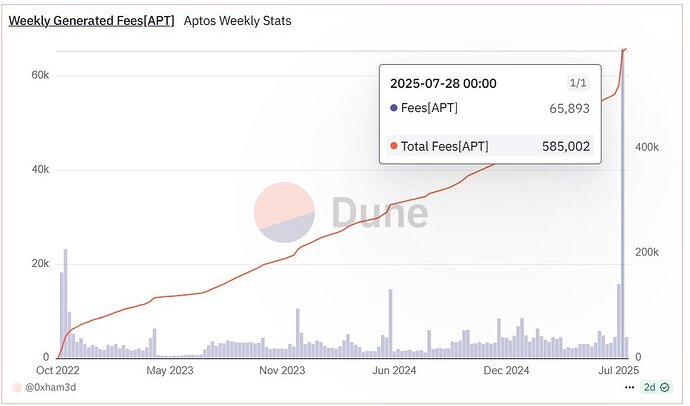The height and width of the screenshot is (406, 690).
Task: Click the @0xham3d avatar circle
Action: click(x=17, y=387)
